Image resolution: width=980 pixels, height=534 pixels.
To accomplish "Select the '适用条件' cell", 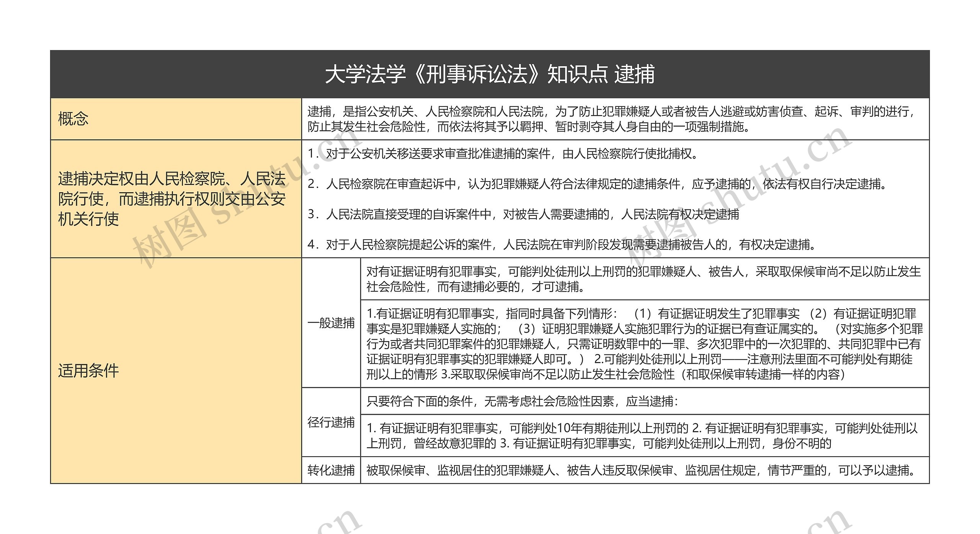I will coord(176,371).
